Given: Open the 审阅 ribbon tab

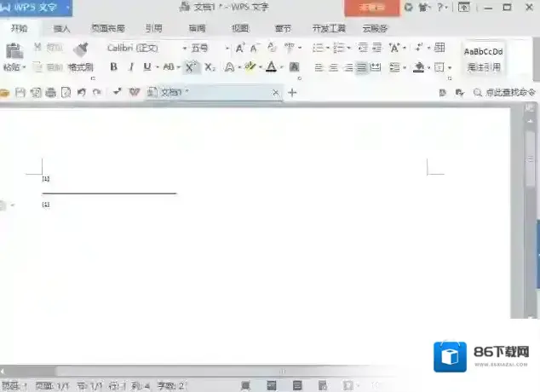Looking at the screenshot, I should click(x=197, y=28).
